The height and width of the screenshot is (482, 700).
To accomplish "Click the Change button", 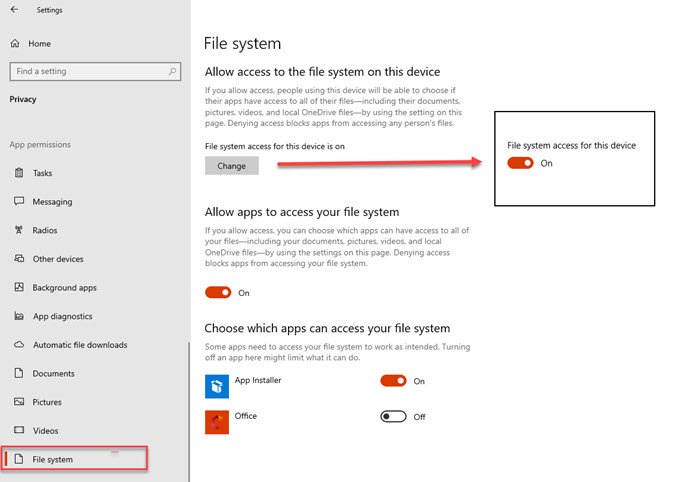I will coord(231,166).
